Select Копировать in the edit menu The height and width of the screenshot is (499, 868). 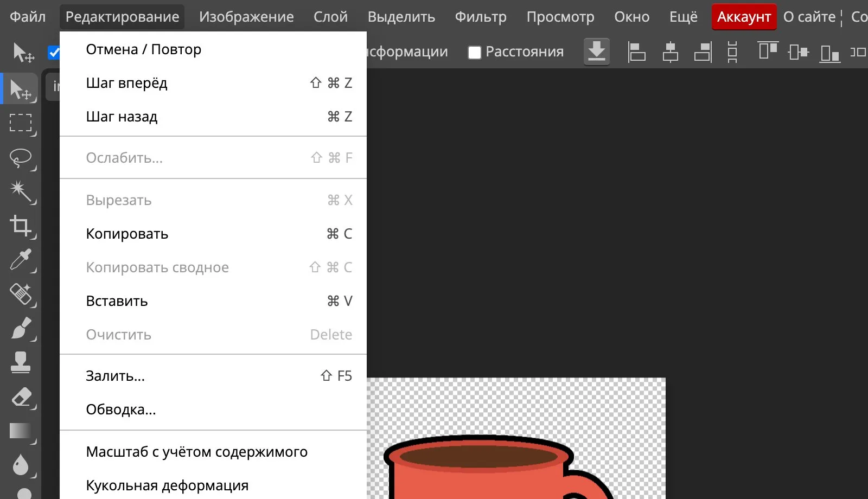click(x=213, y=234)
